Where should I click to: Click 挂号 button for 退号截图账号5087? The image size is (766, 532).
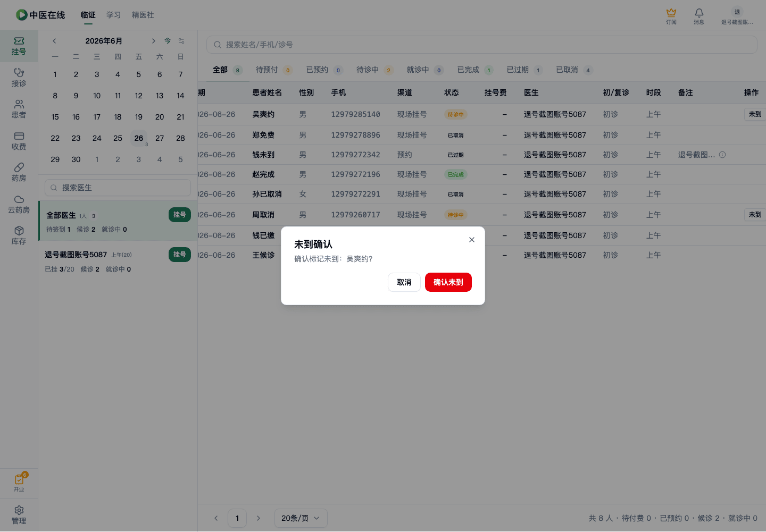point(180,255)
